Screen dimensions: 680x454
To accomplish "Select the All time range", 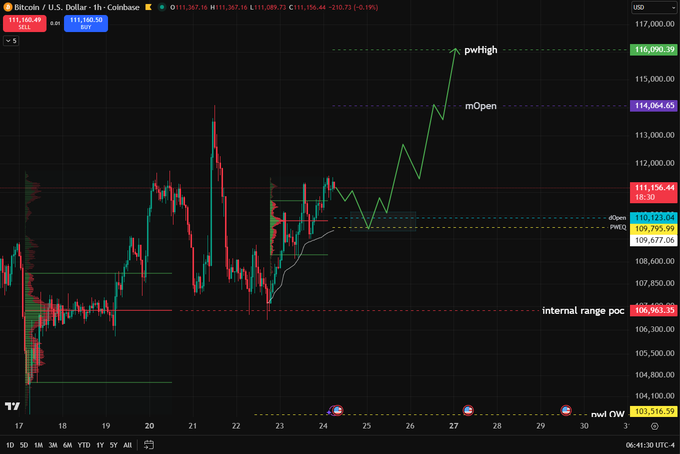I will point(128,445).
